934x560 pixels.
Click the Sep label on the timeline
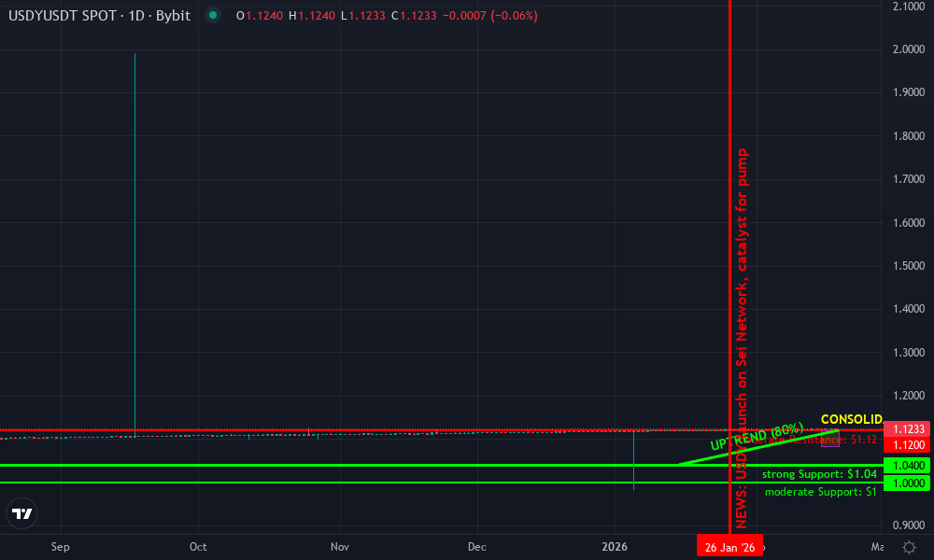(x=60, y=547)
